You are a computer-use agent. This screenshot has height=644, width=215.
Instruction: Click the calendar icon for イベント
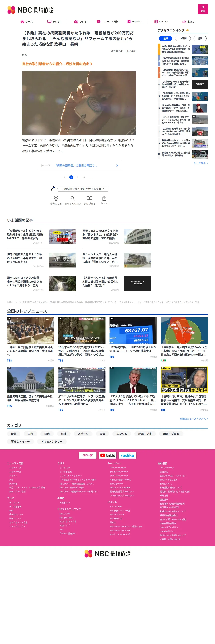[156, 22]
